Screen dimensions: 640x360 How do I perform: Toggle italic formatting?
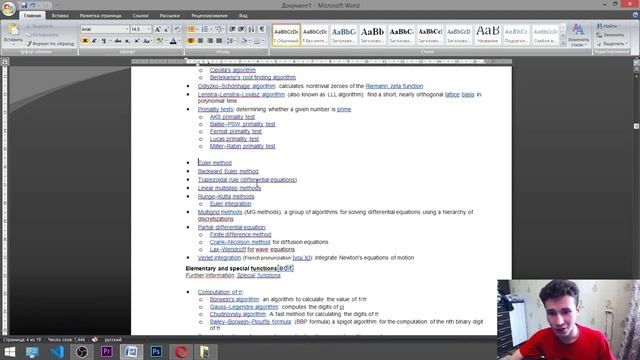pyautogui.click(x=94, y=41)
